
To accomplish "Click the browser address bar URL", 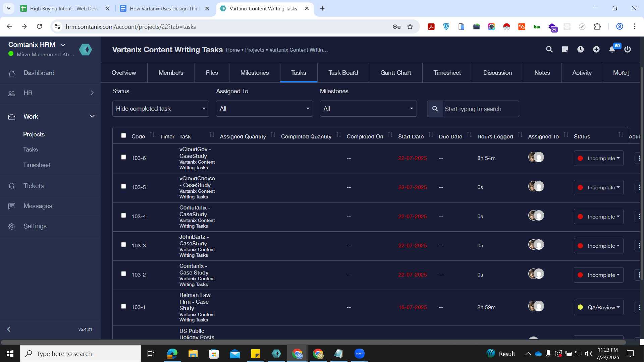I will click(131, 26).
